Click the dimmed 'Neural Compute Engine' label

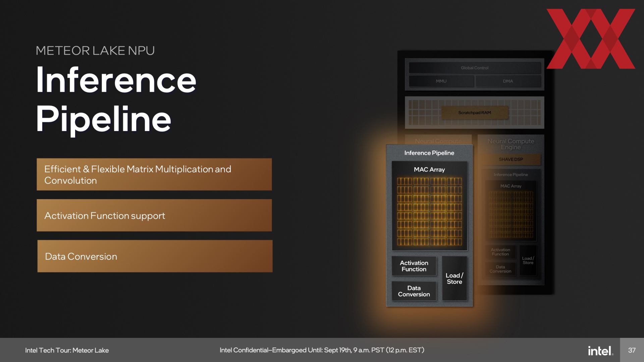(x=511, y=144)
